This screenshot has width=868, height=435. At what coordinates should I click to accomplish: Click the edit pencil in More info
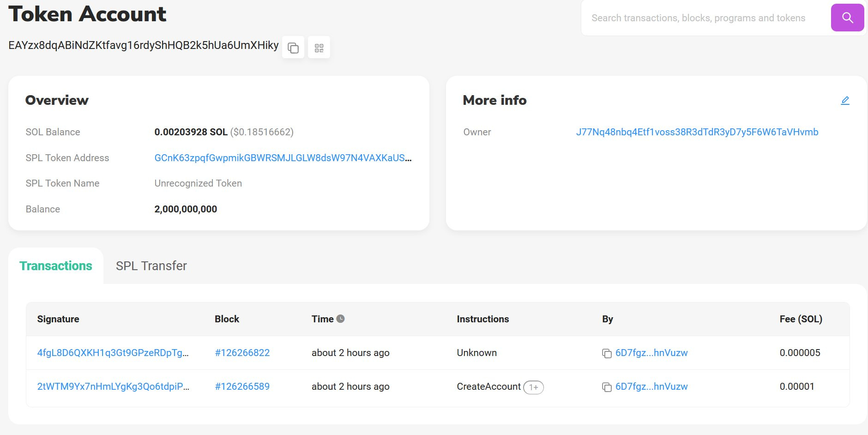845,100
